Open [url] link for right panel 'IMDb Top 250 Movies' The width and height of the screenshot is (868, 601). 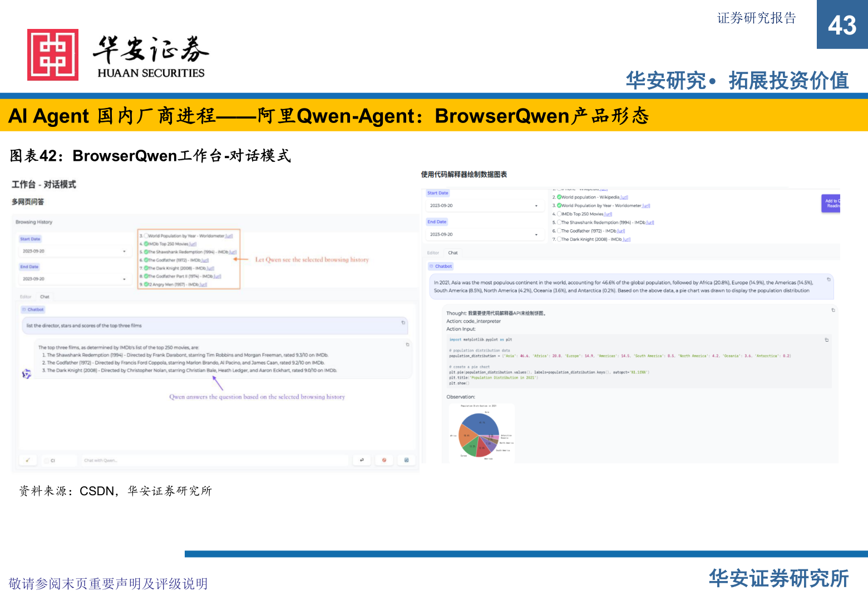[608, 214]
